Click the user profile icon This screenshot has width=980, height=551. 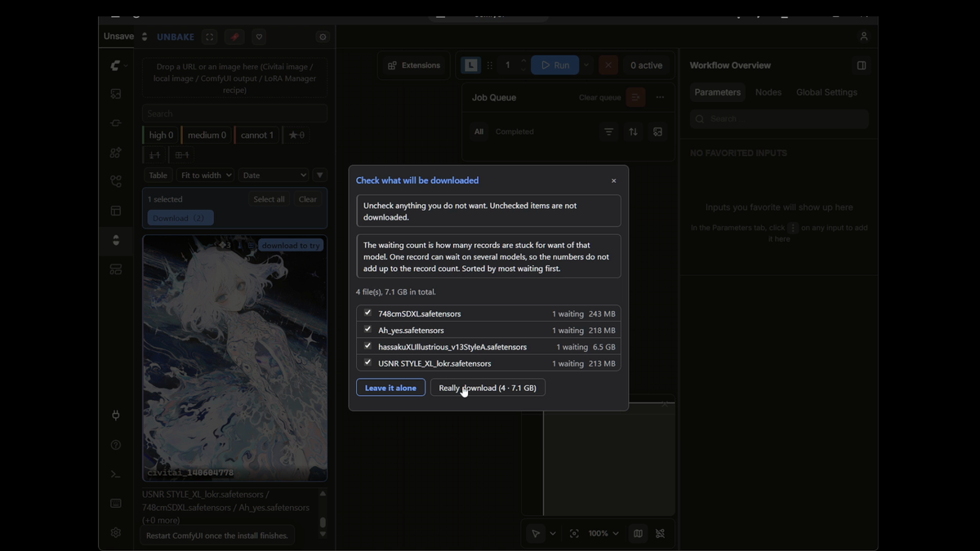pyautogui.click(x=864, y=37)
